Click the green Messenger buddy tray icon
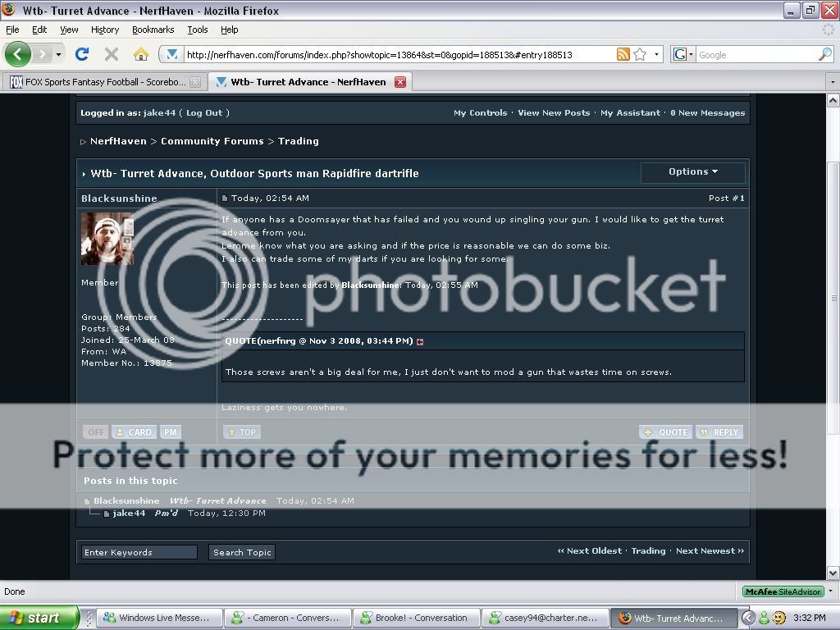Image resolution: width=840 pixels, height=630 pixels. 764,618
